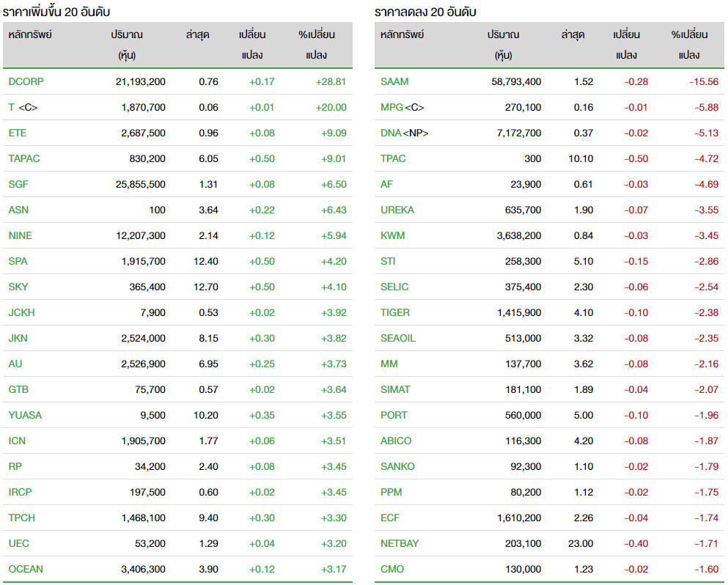
Task: Open the NINE ticker link
Action: coord(21,235)
